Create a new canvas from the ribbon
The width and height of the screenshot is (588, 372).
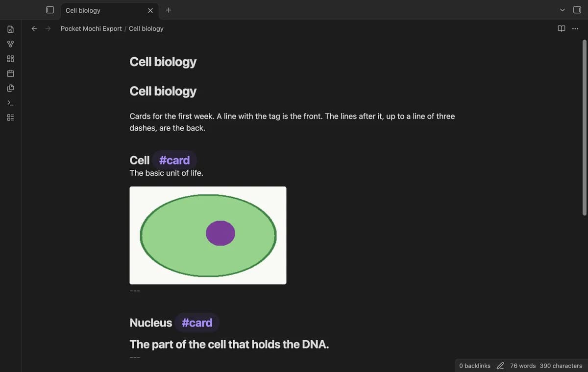(10, 59)
